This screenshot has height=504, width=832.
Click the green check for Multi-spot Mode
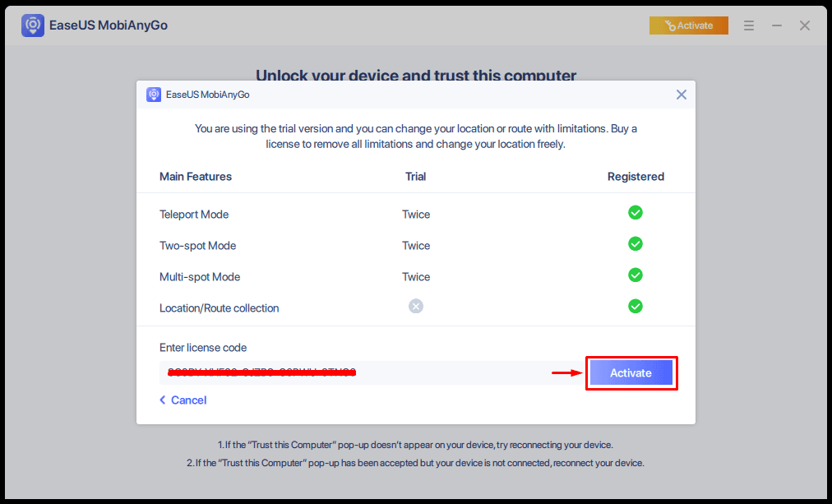click(636, 275)
